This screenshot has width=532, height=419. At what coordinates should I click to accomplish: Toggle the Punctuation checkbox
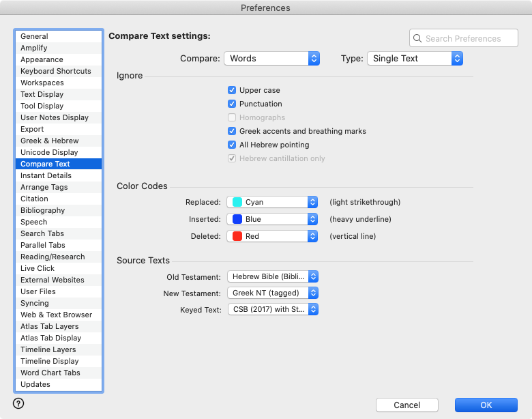(232, 104)
